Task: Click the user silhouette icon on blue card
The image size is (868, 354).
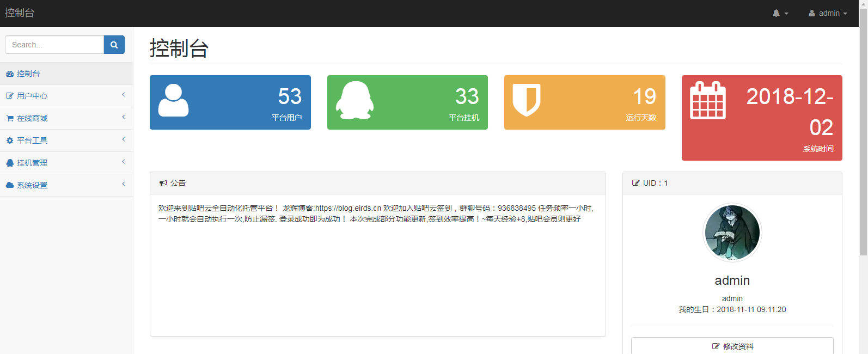Action: tap(173, 100)
